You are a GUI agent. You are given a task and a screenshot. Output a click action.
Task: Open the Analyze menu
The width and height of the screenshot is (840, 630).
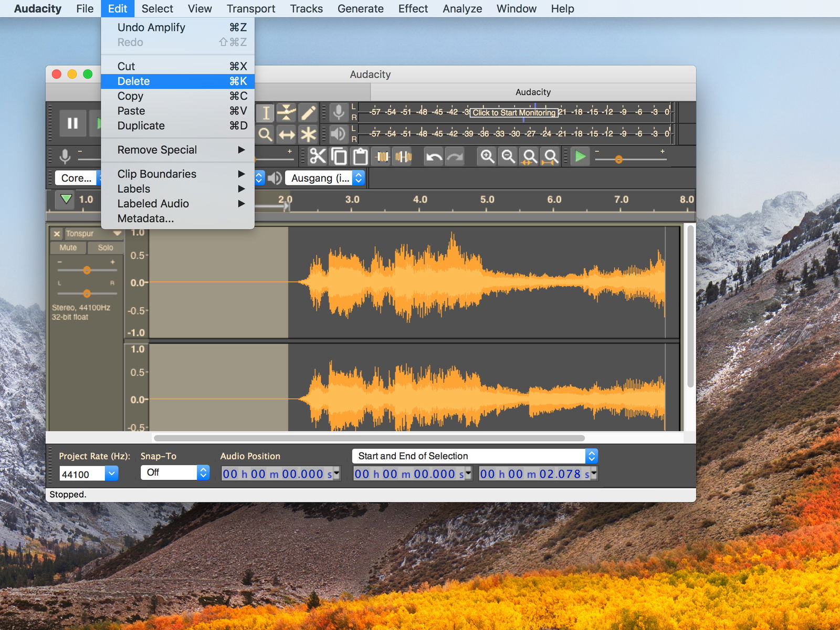tap(462, 8)
